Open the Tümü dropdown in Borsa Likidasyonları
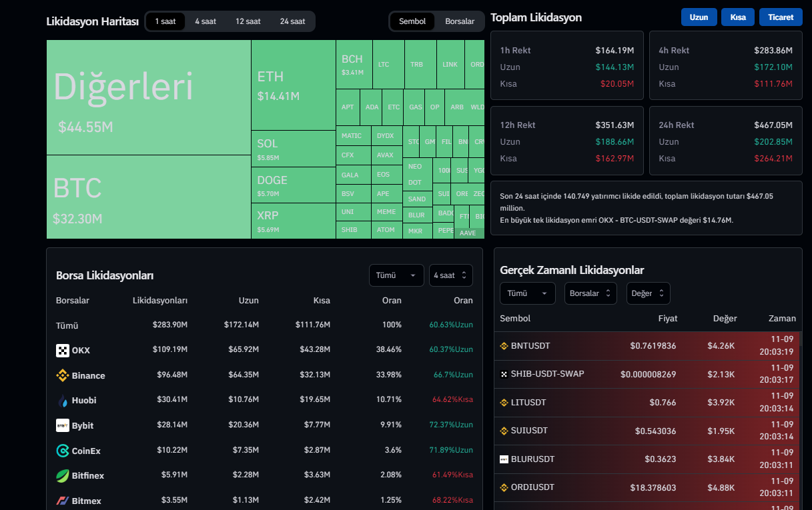Viewport: 812px width, 510px height. (x=396, y=275)
